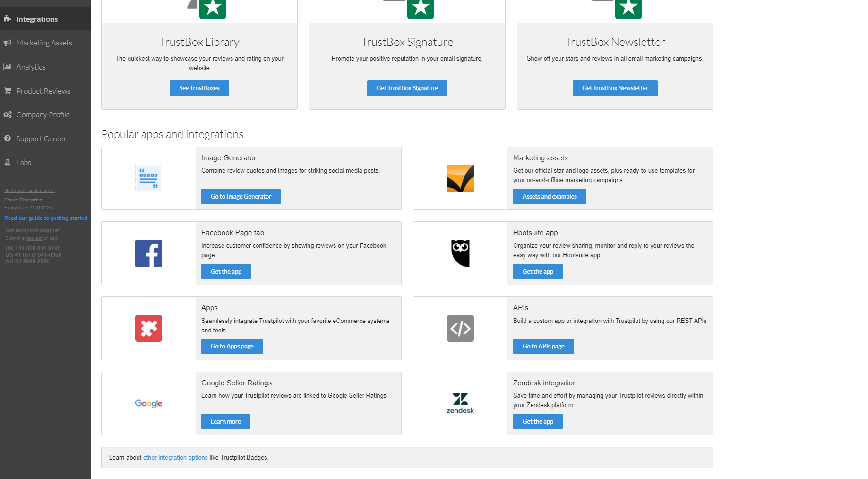Click the Labs flask icon

[x=8, y=162]
